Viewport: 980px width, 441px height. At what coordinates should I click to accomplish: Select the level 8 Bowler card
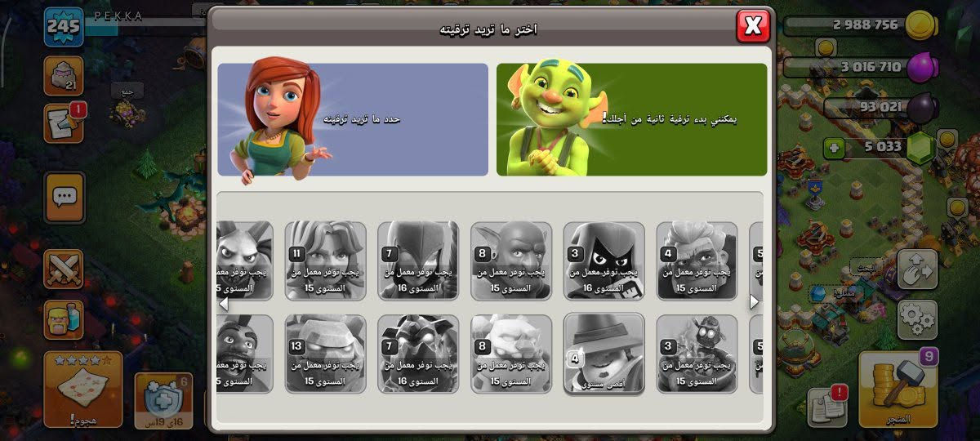coord(511,261)
